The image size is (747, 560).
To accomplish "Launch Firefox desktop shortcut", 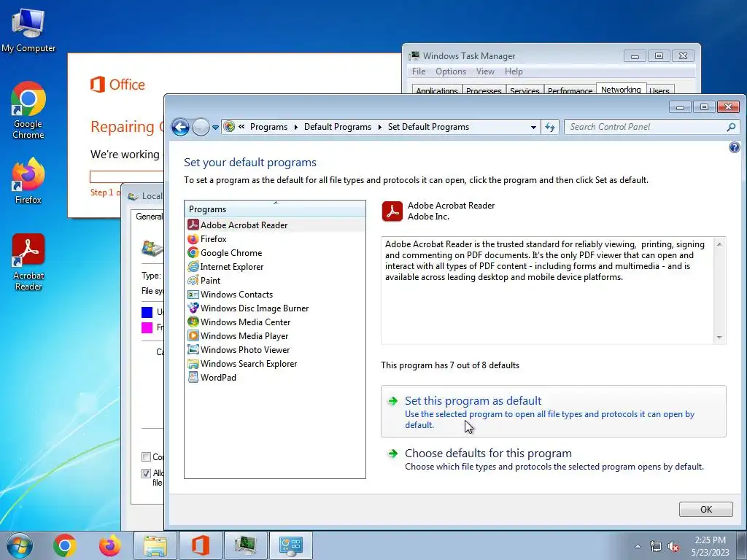I will pyautogui.click(x=28, y=181).
